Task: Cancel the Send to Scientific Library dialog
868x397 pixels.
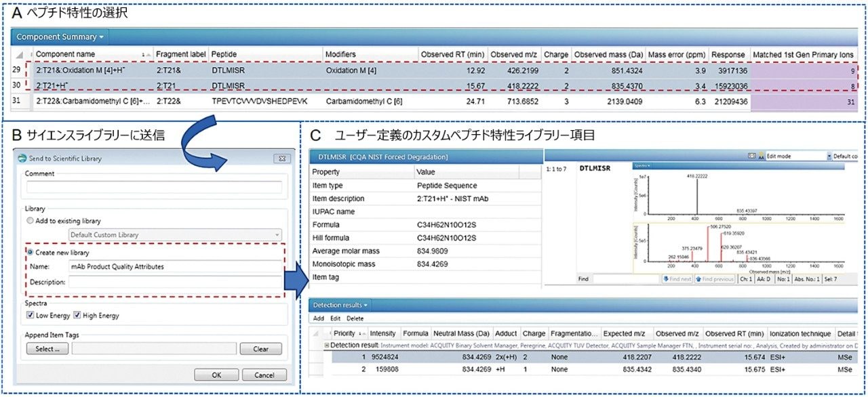Action: [x=264, y=375]
